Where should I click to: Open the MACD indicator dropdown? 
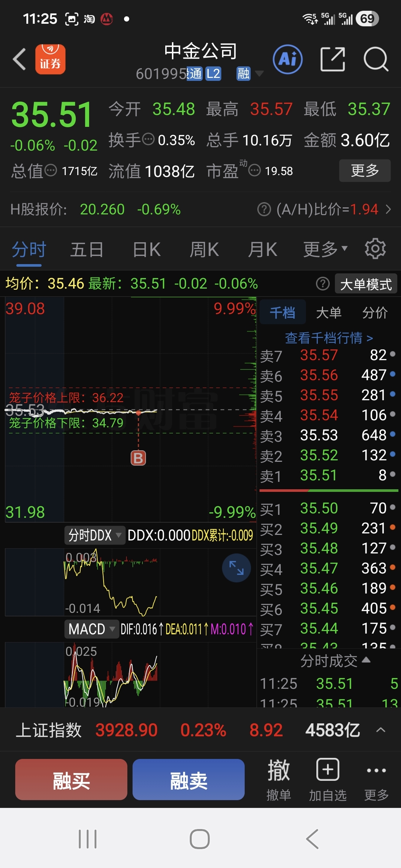point(92,629)
